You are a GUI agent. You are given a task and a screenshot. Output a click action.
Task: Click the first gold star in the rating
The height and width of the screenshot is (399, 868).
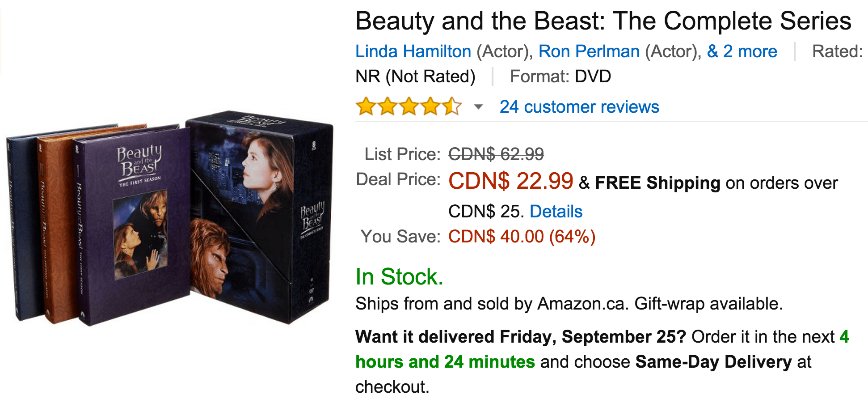coord(364,107)
